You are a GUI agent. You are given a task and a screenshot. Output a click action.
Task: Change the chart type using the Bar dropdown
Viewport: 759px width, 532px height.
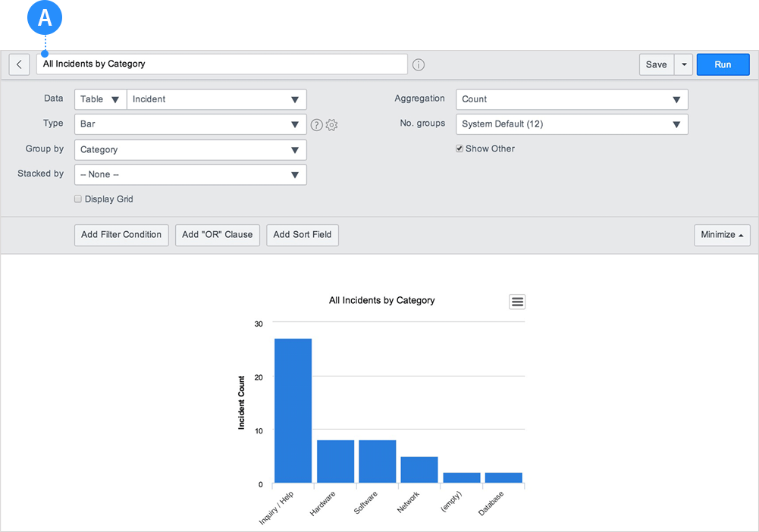190,124
